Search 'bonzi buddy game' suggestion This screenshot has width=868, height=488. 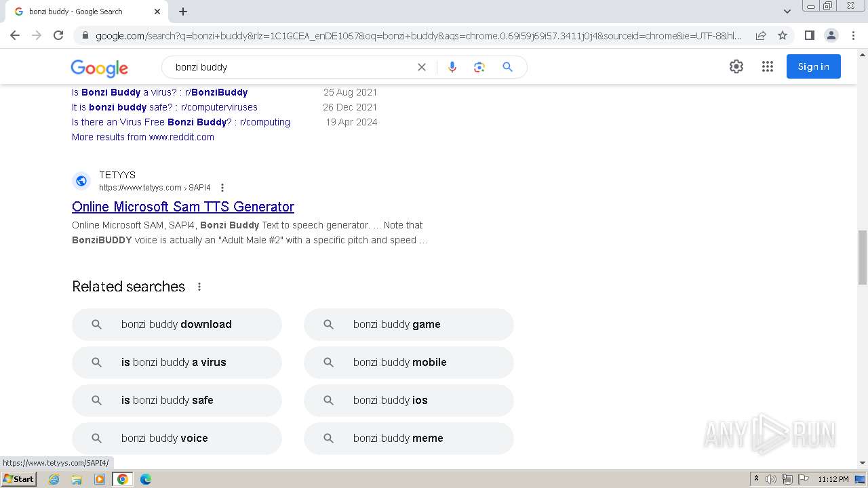409,325
